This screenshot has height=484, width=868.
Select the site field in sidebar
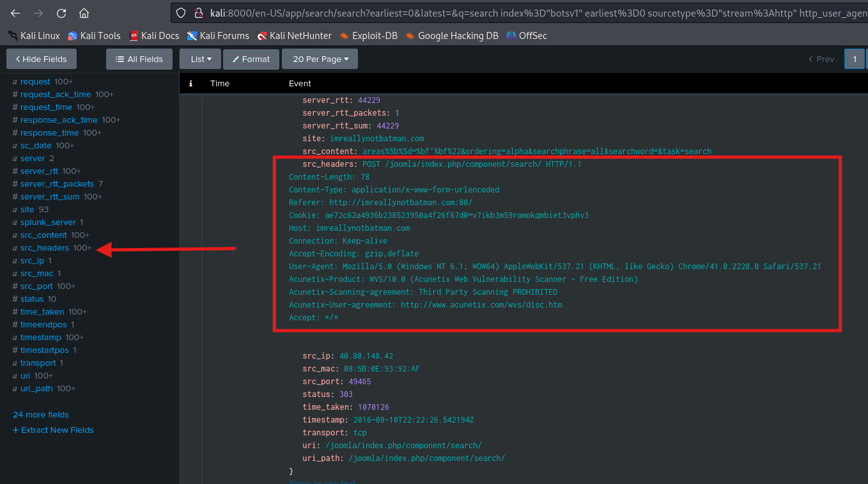click(27, 210)
